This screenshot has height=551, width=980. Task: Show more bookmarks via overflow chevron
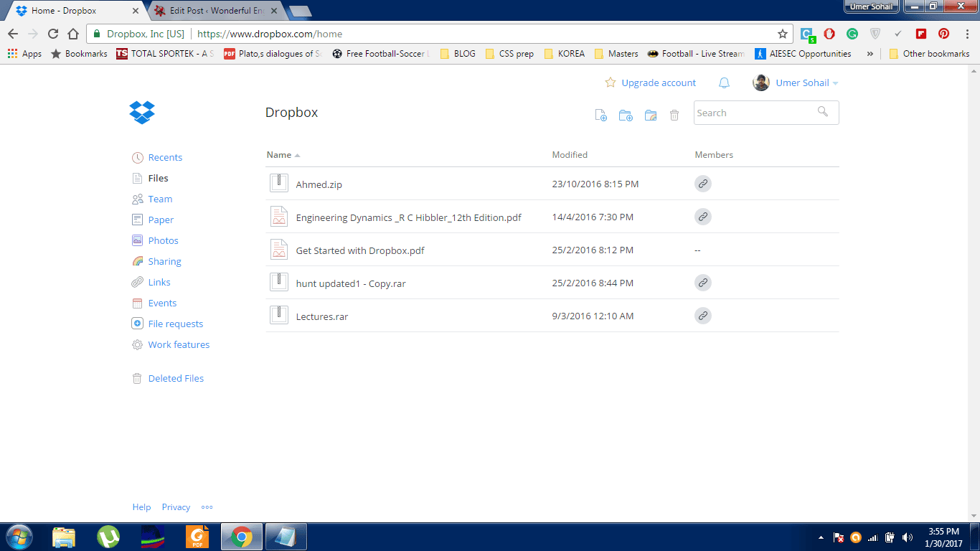click(870, 54)
